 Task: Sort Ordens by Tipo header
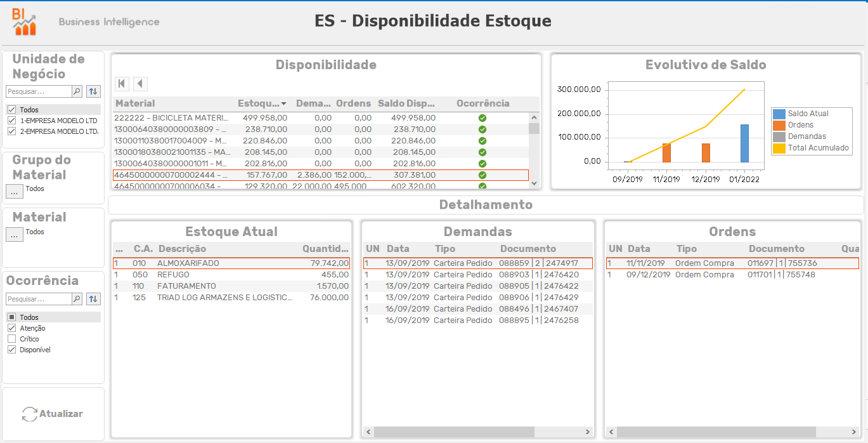point(687,249)
